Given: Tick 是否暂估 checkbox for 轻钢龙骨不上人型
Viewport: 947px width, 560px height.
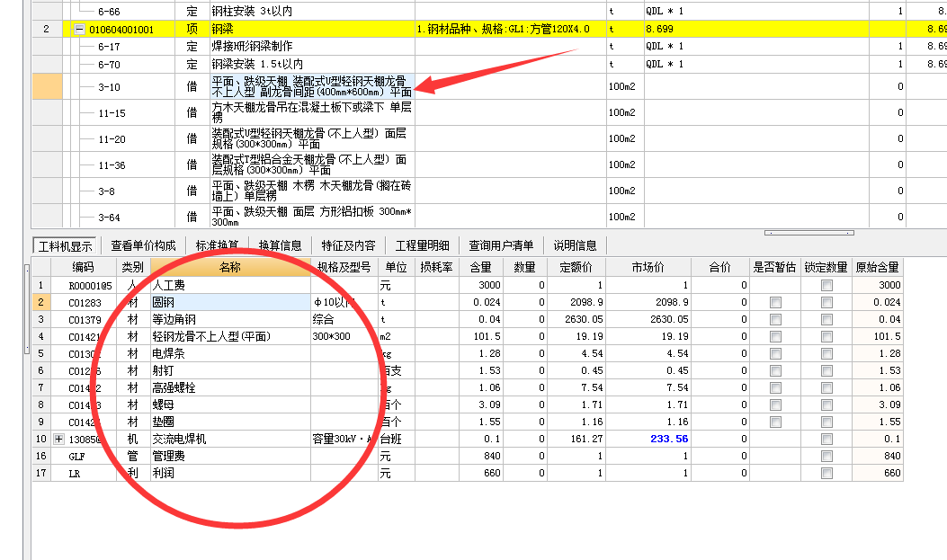Looking at the screenshot, I should pyautogui.click(x=775, y=337).
